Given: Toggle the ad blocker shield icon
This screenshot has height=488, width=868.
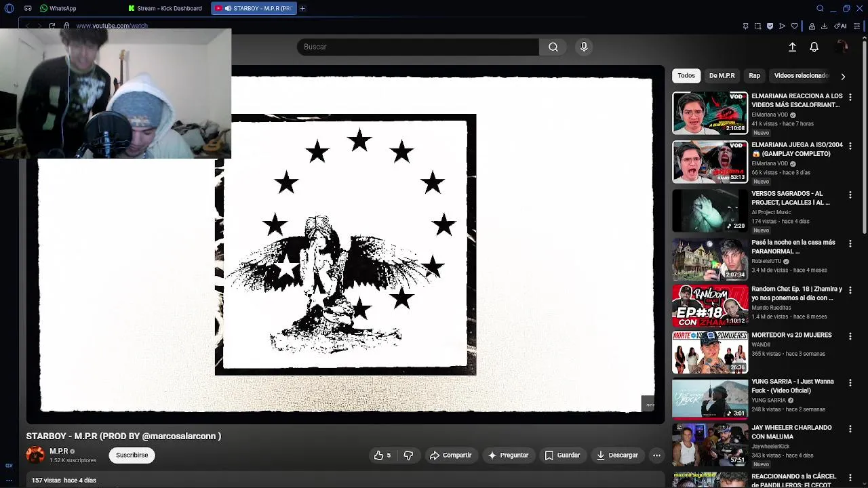Looking at the screenshot, I should [770, 26].
